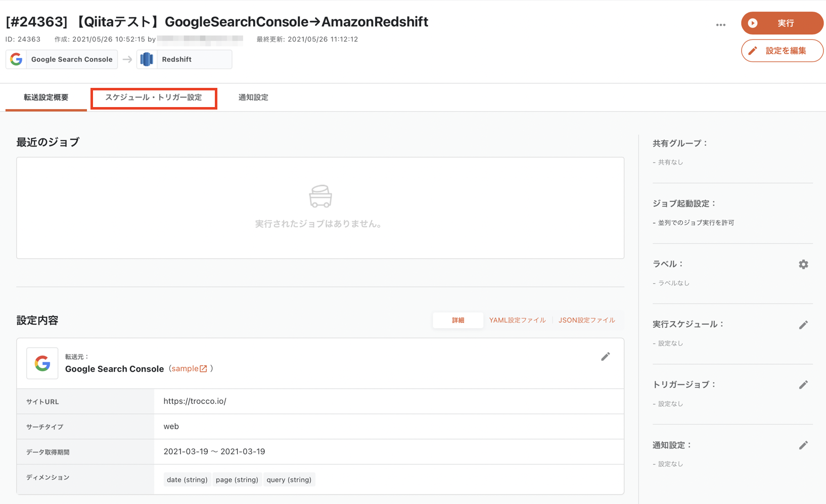The width and height of the screenshot is (826, 504).
Task: Show the JSON設定ファイル view
Action: [586, 320]
